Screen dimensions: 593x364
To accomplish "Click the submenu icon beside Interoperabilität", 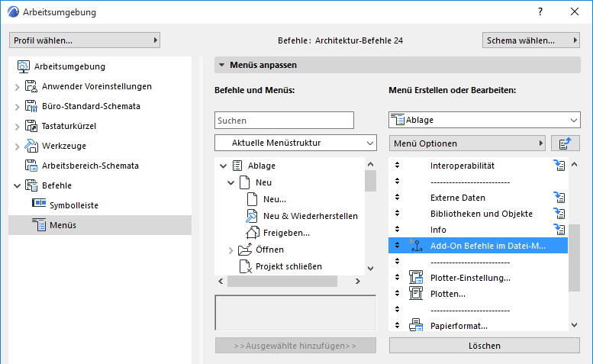I will tap(559, 166).
